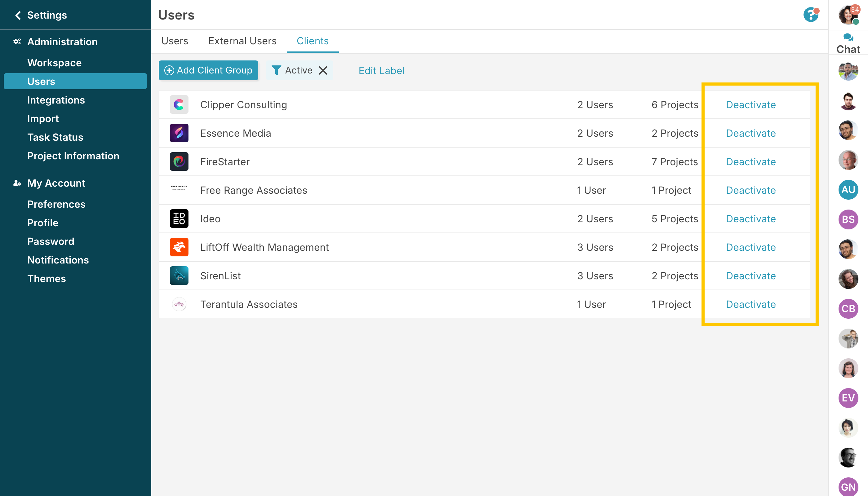The height and width of the screenshot is (496, 868).
Task: Open chat with AU avatar
Action: coord(848,190)
